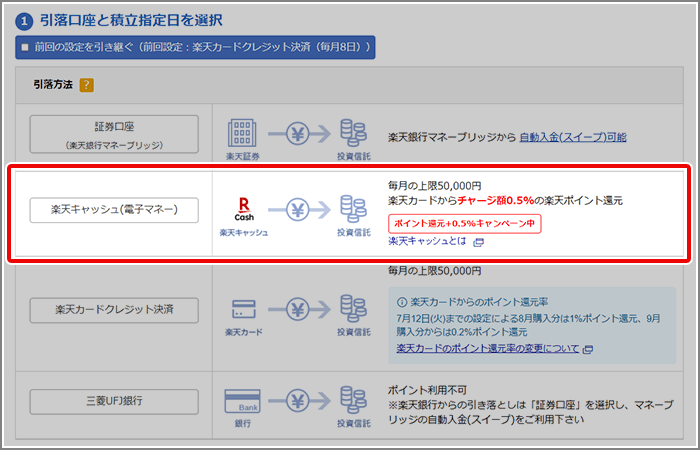
Task: Click yen arrow icon in 三菱UFJ銀行 row
Action: tap(299, 401)
